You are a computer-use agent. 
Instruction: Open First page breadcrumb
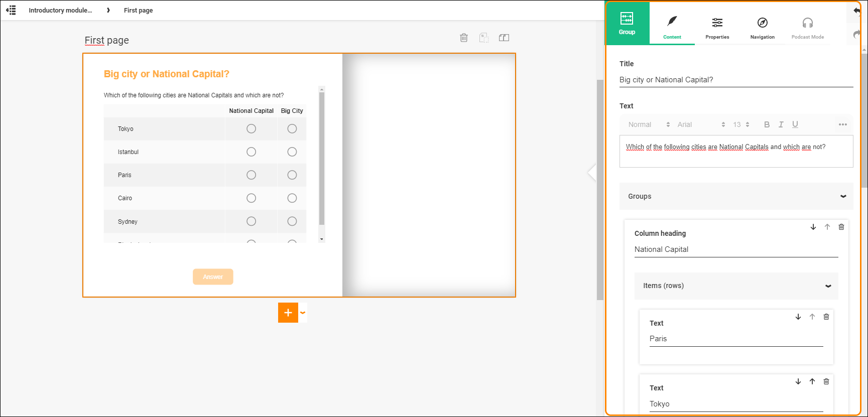139,10
